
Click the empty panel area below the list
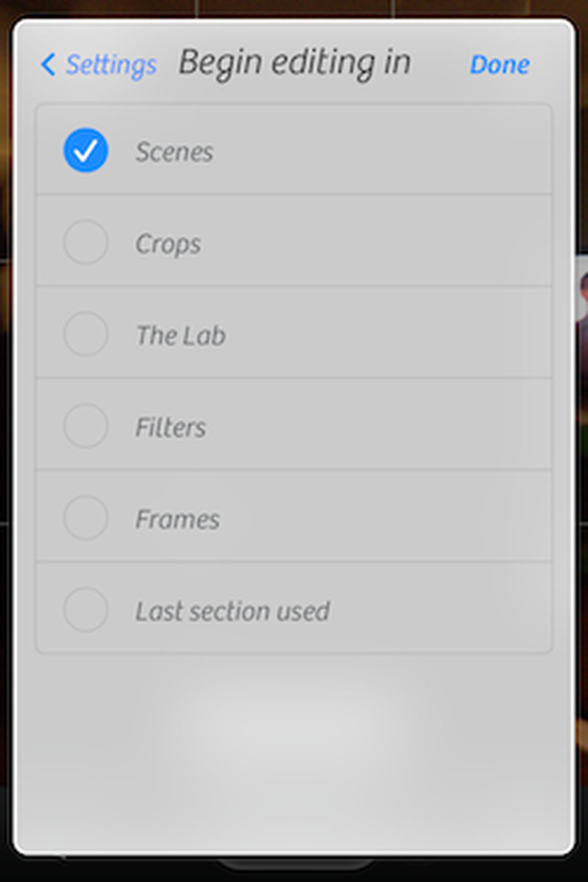[294, 746]
